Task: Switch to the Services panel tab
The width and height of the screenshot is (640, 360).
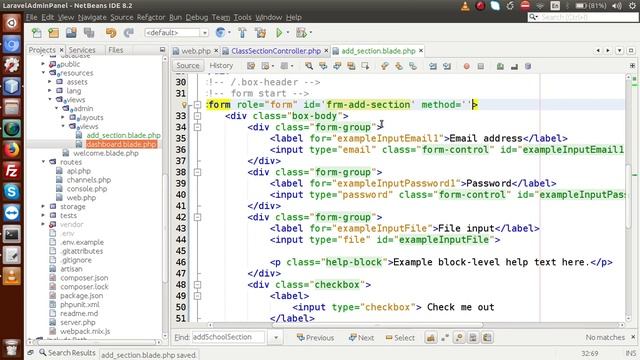Action: 82,50
